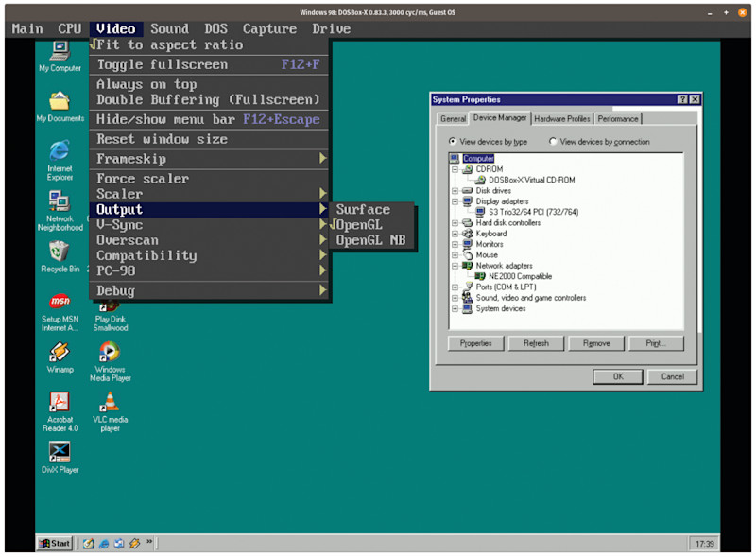Click the Winamp quick launch icon
Viewport: 756px width, 557px height.
[134, 544]
